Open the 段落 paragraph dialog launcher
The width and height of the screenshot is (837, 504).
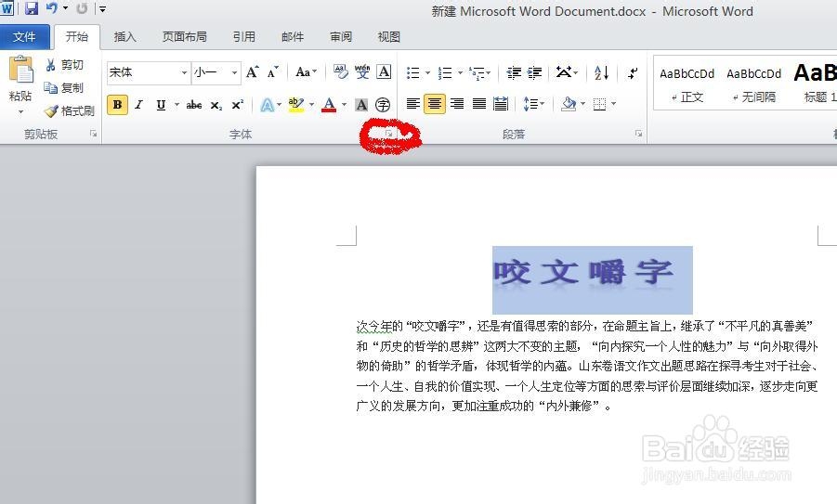[x=638, y=134]
